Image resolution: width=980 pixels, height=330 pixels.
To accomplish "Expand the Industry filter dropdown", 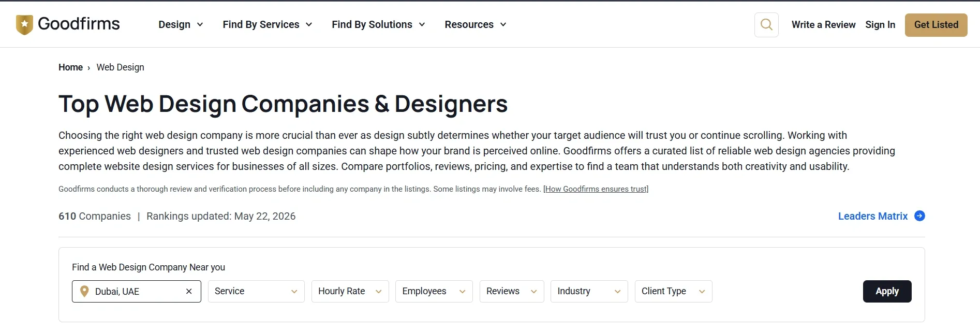I will tap(589, 291).
